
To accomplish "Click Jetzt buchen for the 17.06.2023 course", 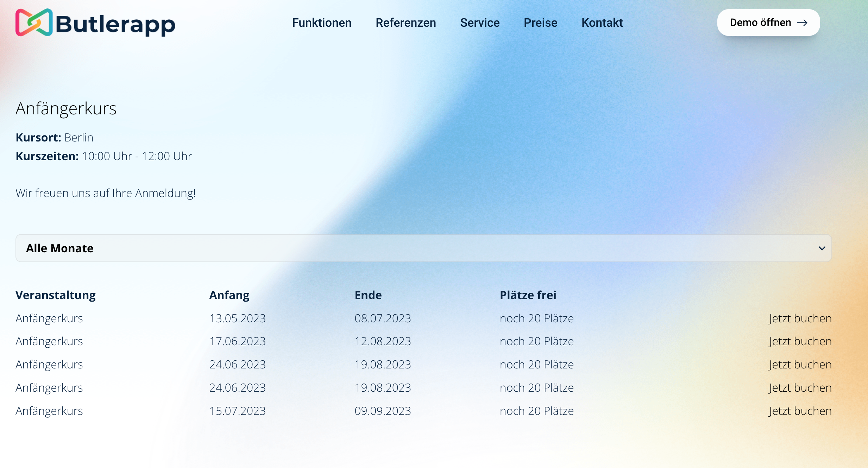I will pyautogui.click(x=800, y=341).
